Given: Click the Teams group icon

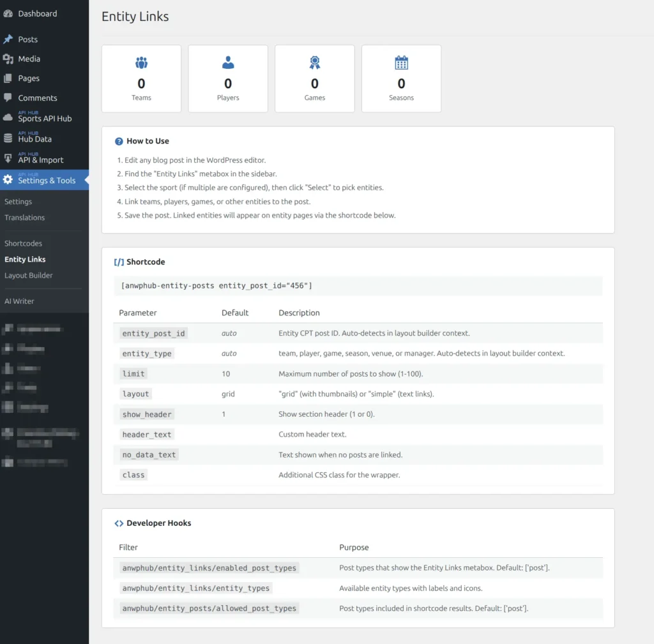Looking at the screenshot, I should click(x=141, y=63).
